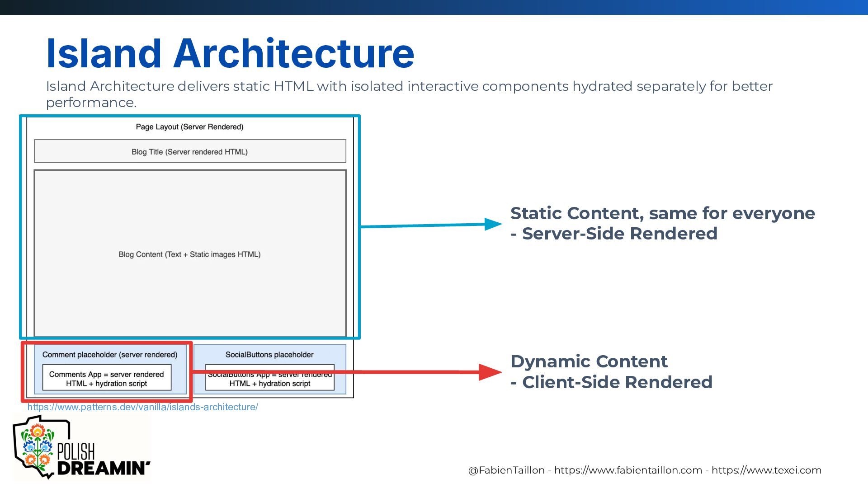
Task: Select the Comment placeholder server rendered box
Action: (x=110, y=355)
